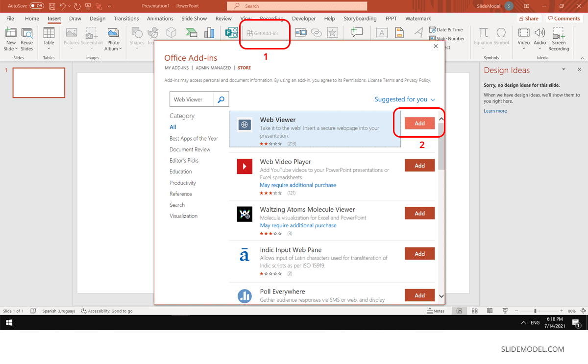Click the Learn more link in Design Ideas
The width and height of the screenshot is (588, 364).
point(495,111)
